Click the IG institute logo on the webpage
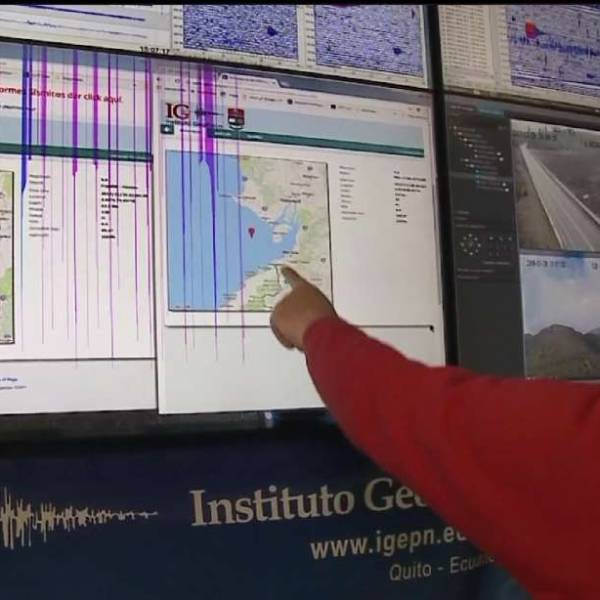 pyautogui.click(x=178, y=110)
